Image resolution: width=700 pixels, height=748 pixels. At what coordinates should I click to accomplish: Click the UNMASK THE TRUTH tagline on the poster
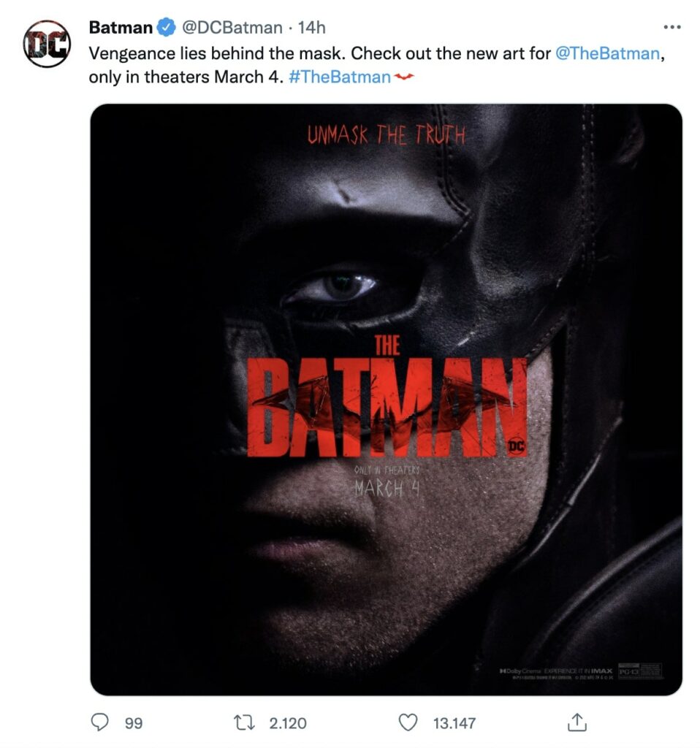[386, 134]
